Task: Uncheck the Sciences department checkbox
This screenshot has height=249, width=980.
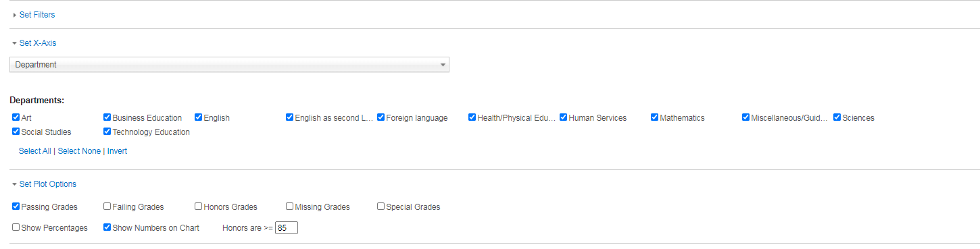Action: [x=837, y=117]
